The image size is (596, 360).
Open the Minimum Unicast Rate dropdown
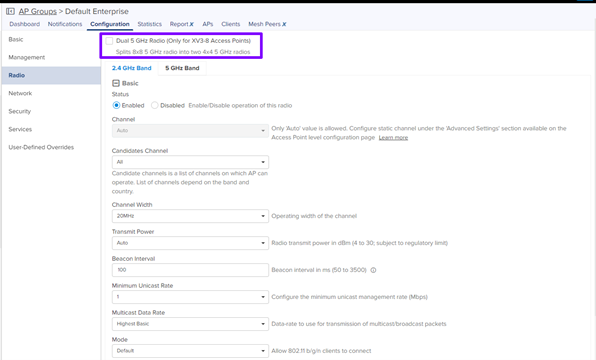tap(190, 297)
